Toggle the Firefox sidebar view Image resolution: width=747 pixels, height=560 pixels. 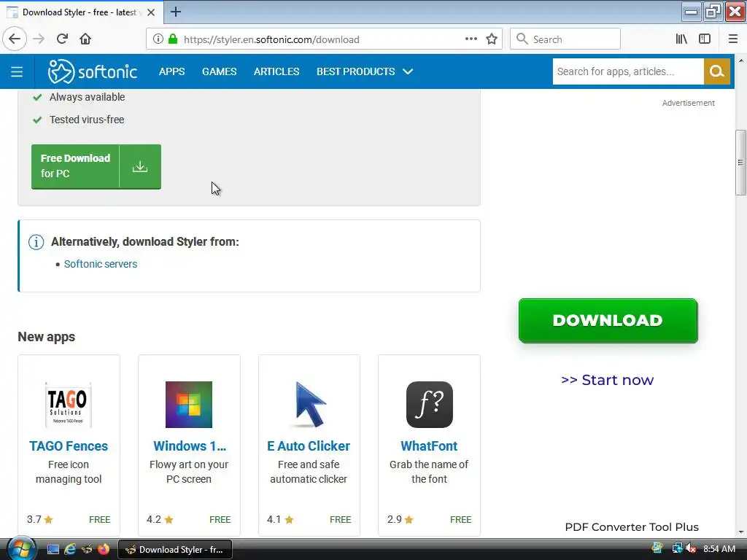(x=705, y=39)
